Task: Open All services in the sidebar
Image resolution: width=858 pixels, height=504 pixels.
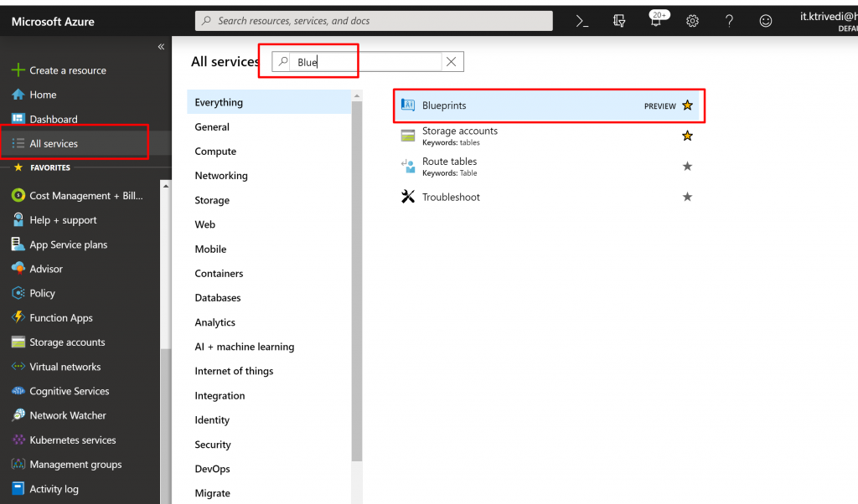Action: [x=54, y=144]
